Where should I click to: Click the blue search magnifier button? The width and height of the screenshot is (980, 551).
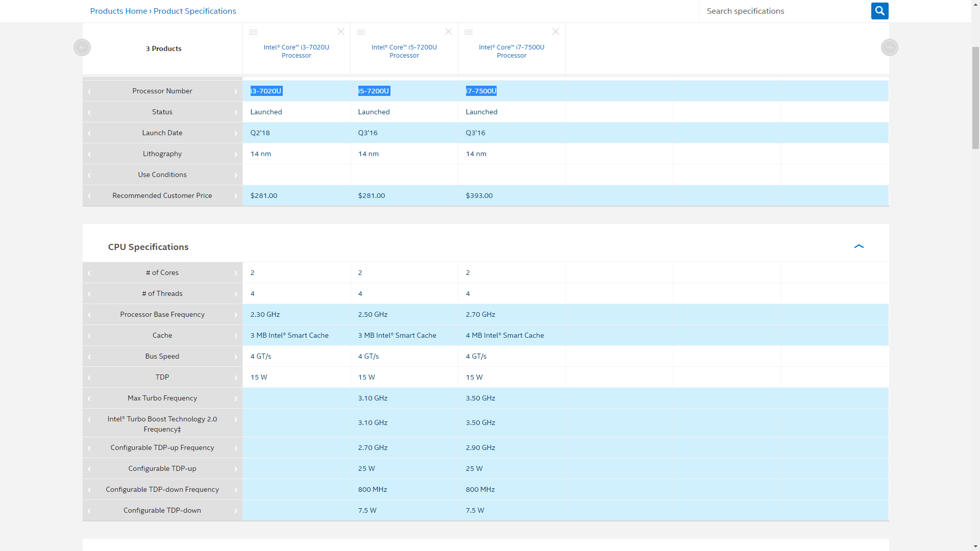[879, 11]
